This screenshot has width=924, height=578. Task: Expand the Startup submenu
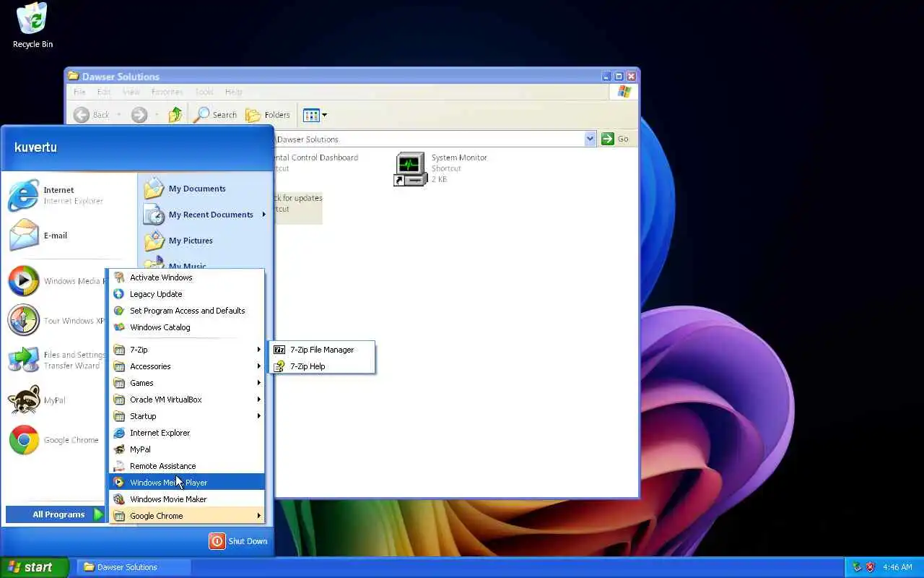pyautogui.click(x=187, y=416)
